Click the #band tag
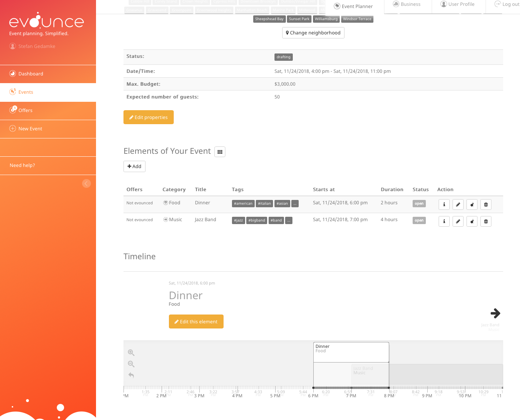The image size is (520, 420). click(x=276, y=220)
